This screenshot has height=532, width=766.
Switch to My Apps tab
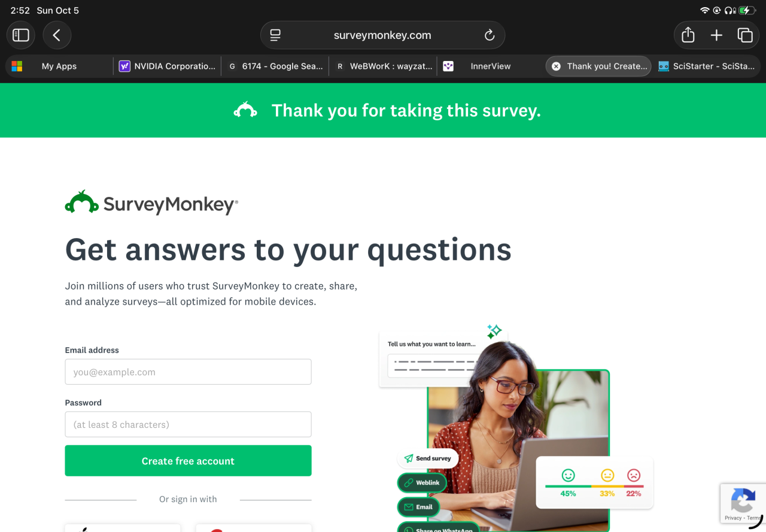tap(59, 66)
